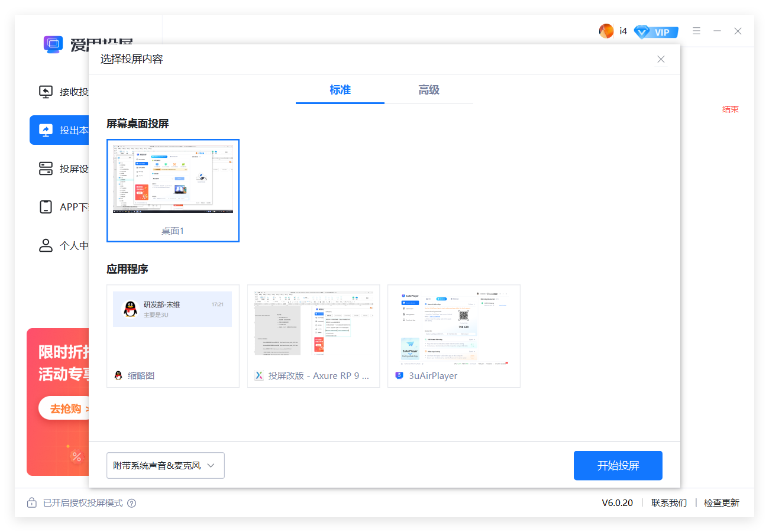Click the 开始投屏 button
769x532 pixels.
click(618, 465)
